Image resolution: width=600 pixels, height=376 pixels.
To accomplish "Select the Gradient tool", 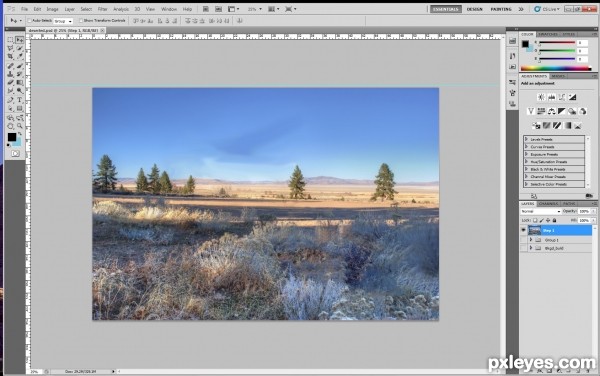I will pos(20,82).
